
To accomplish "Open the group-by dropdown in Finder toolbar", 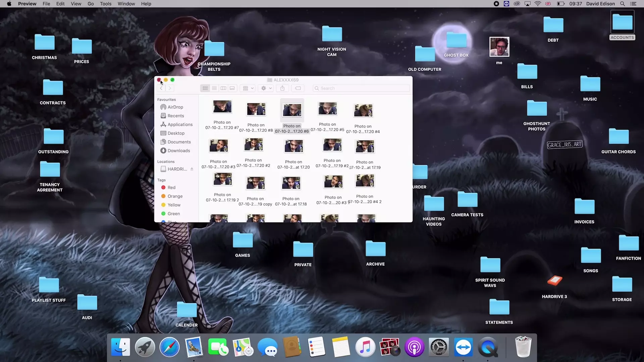I will pyautogui.click(x=248, y=88).
